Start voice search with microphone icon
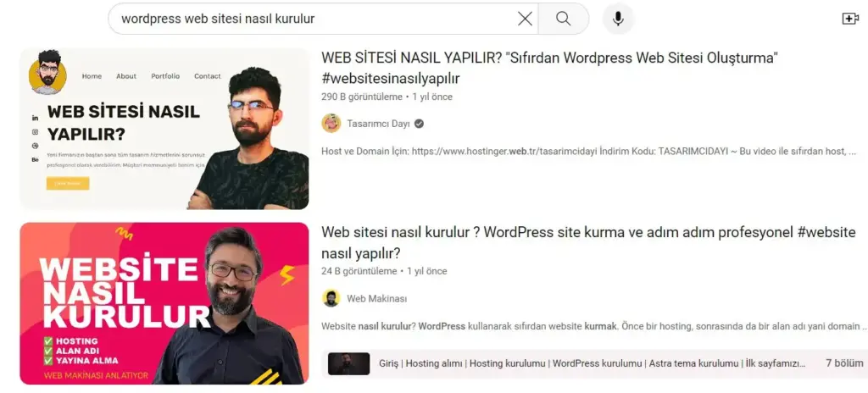This screenshot has width=868, height=393. pos(618,19)
